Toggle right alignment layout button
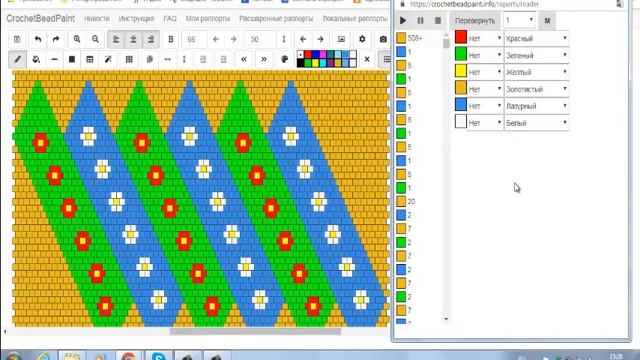 tap(151, 39)
